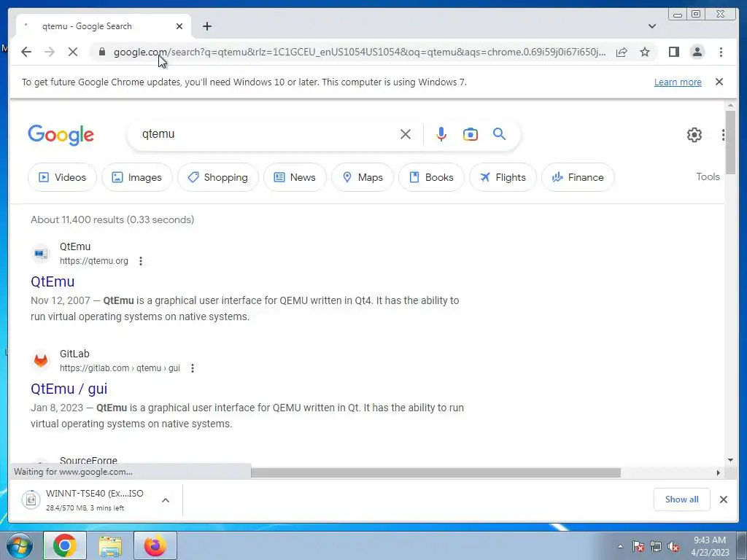Open Windows Explorer from taskbar
The image size is (747, 560).
coord(110,545)
